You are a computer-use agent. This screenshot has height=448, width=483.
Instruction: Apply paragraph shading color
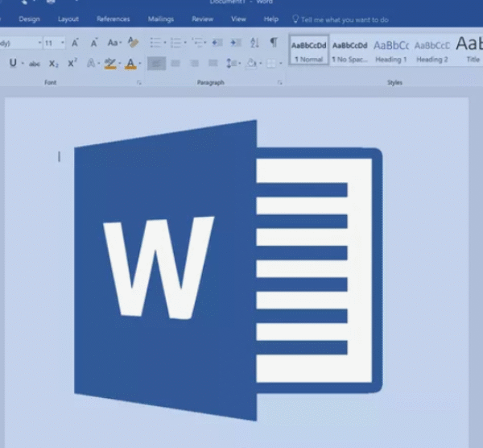tap(252, 64)
